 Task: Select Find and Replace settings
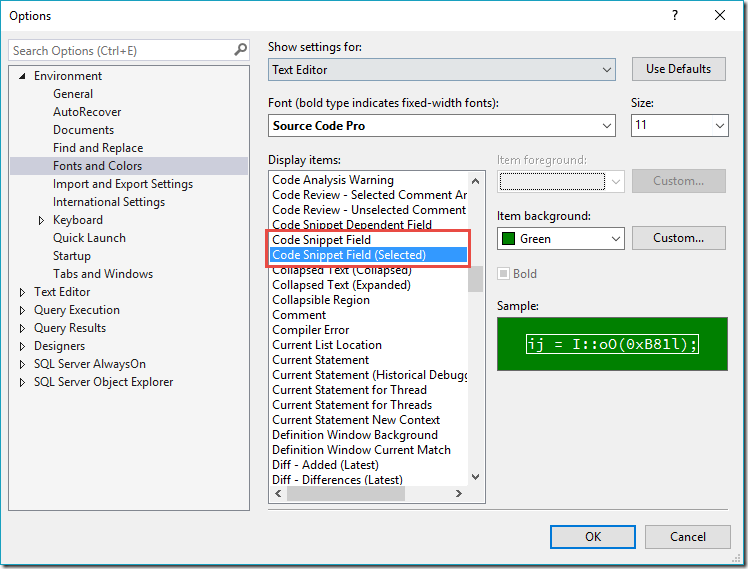98,148
